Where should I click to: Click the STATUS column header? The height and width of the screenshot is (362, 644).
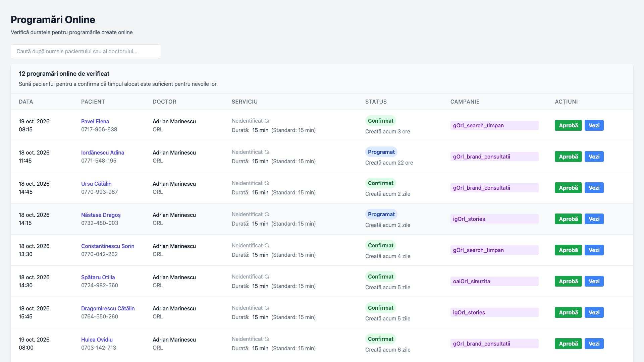coord(376,102)
